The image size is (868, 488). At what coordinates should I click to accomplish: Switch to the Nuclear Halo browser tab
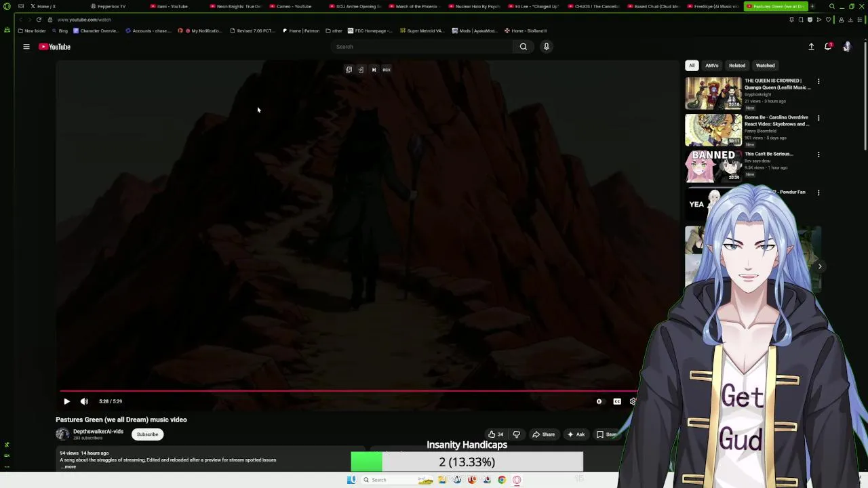475,6
